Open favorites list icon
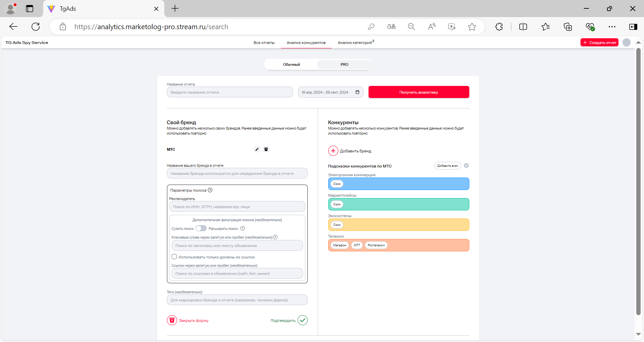Image resolution: width=644 pixels, height=342 pixels. pyautogui.click(x=546, y=27)
